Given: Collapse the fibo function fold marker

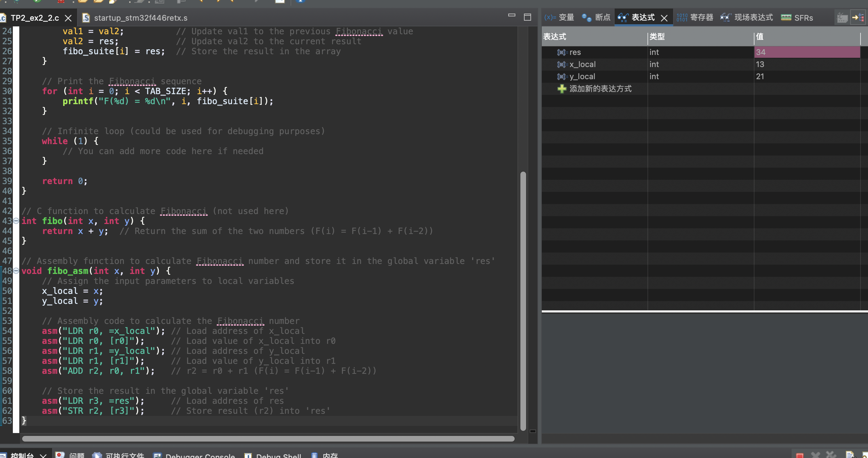Looking at the screenshot, I should tap(16, 221).
